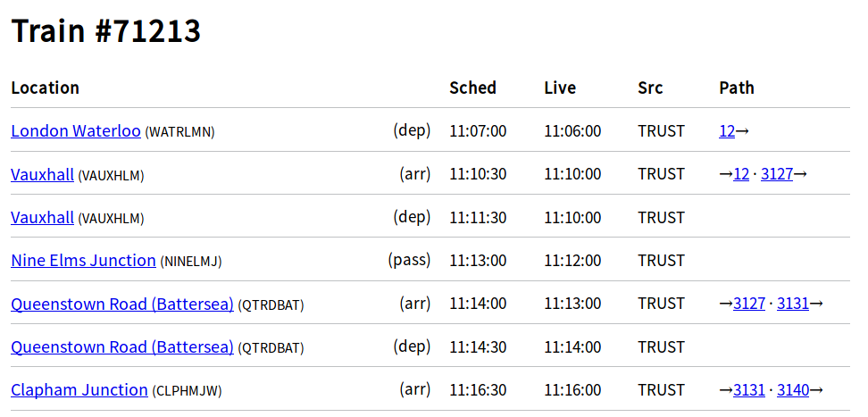868x417 pixels.
Task: Follow path link 3127 in Vauxhall row
Action: [x=777, y=174]
